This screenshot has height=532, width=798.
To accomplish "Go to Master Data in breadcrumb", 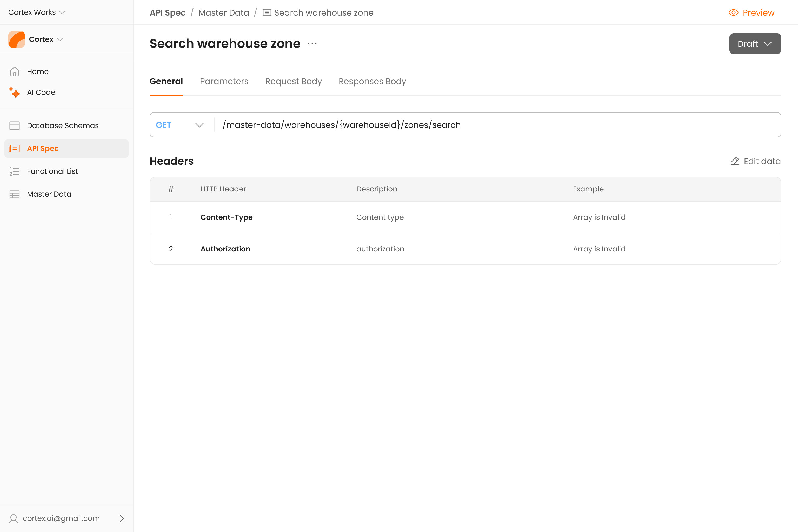I will [x=224, y=12].
